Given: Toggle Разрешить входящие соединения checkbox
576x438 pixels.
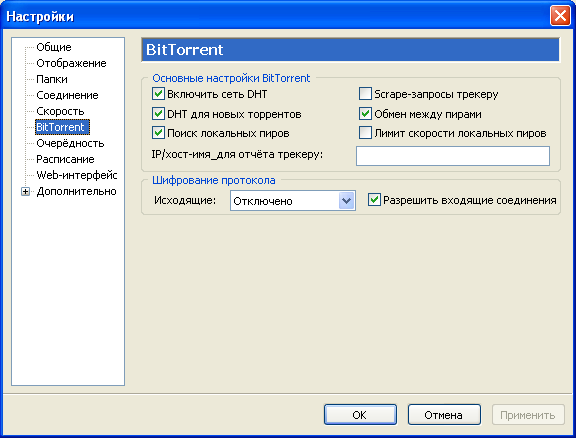Looking at the screenshot, I should tap(374, 200).
